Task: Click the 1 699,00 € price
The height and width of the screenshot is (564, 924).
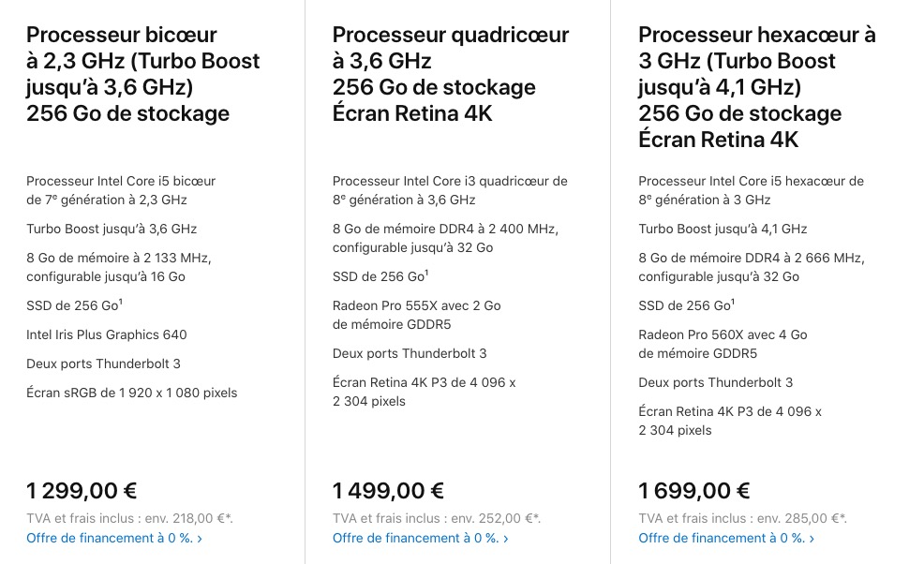Action: coord(694,490)
